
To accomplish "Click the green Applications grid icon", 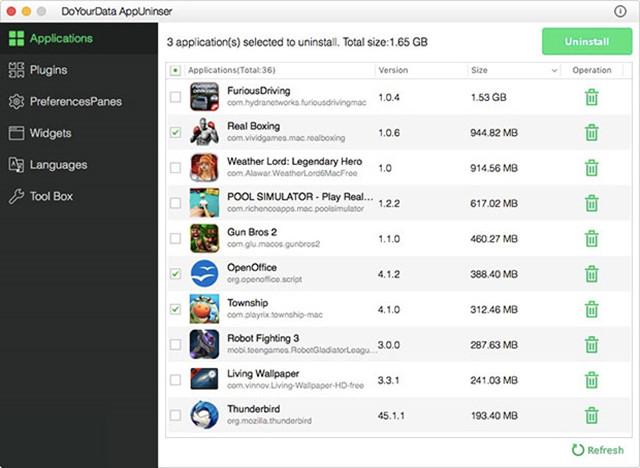I will pos(16,38).
